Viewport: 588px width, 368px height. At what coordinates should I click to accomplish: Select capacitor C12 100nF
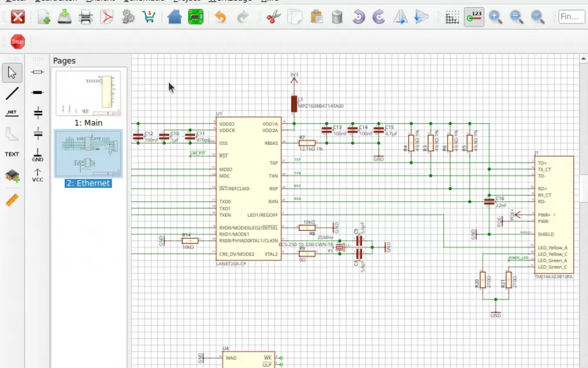[x=138, y=137]
